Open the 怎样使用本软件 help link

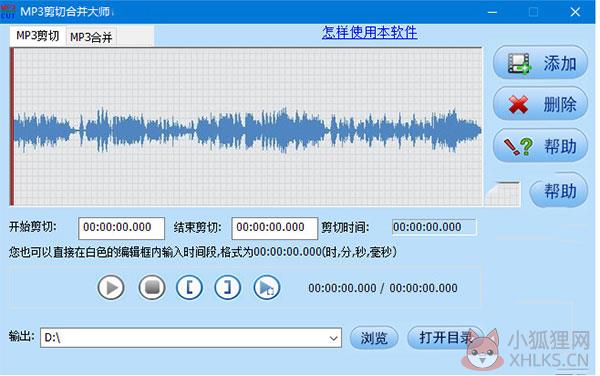click(369, 32)
